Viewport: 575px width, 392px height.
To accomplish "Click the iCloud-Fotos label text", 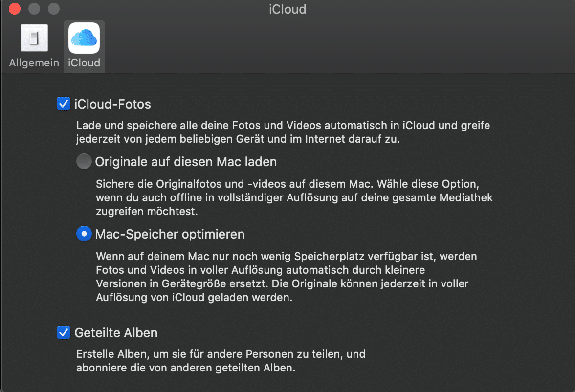I will tap(112, 104).
